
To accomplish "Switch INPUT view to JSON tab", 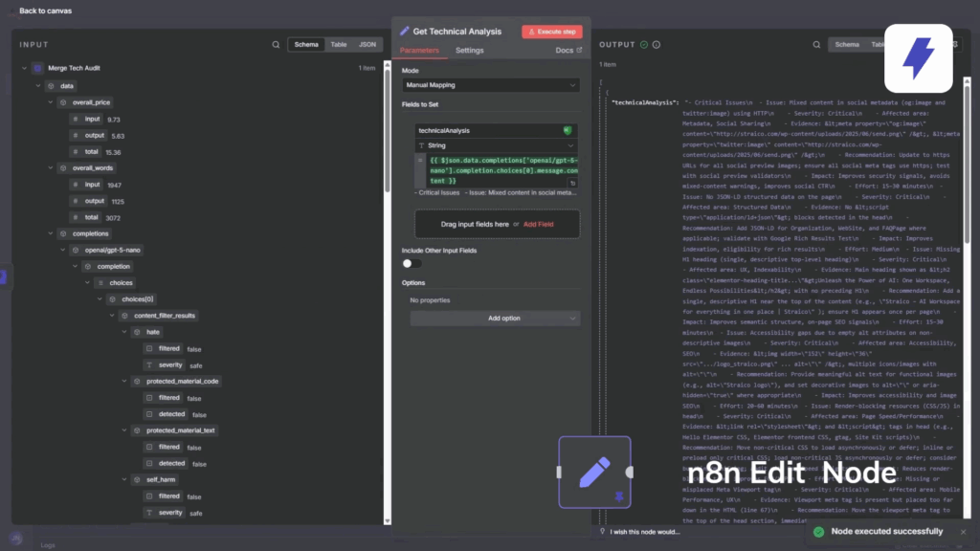I will click(367, 45).
